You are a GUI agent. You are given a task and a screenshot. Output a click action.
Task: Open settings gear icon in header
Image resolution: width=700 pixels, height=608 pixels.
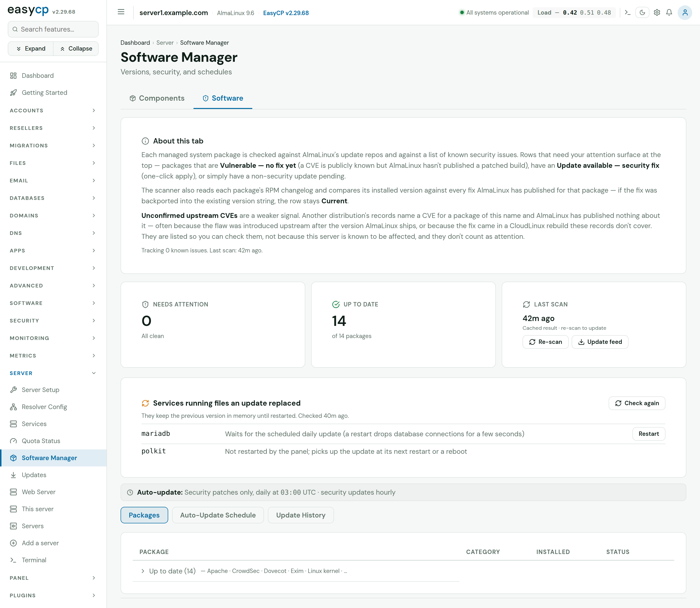pyautogui.click(x=657, y=13)
